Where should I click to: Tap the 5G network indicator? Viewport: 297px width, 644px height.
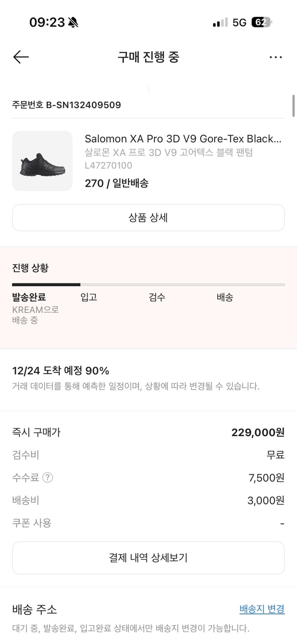[236, 22]
